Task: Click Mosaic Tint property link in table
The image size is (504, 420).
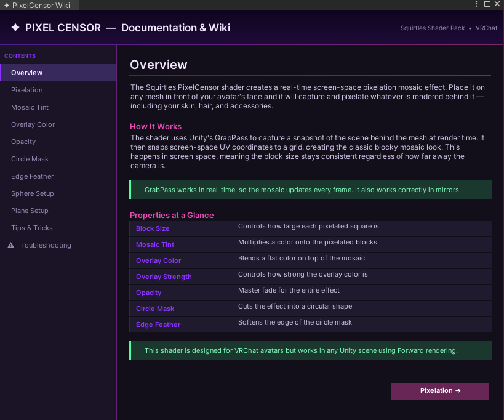Action: [155, 244]
